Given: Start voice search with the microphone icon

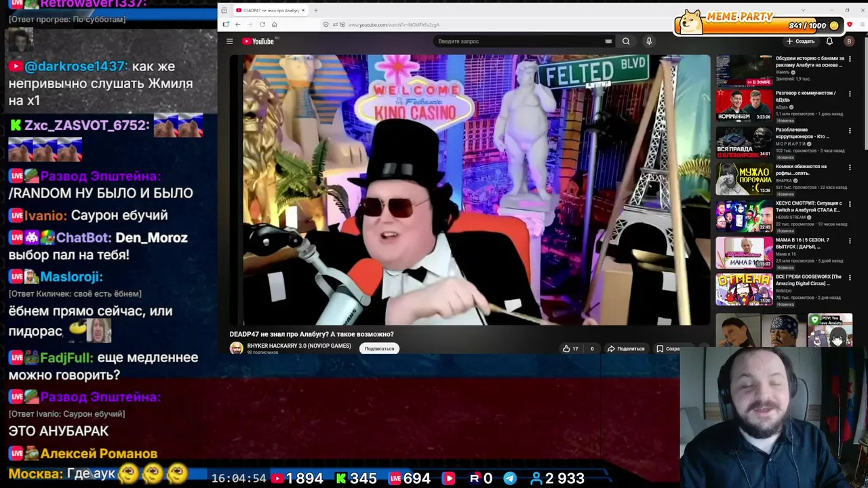Looking at the screenshot, I should [649, 41].
